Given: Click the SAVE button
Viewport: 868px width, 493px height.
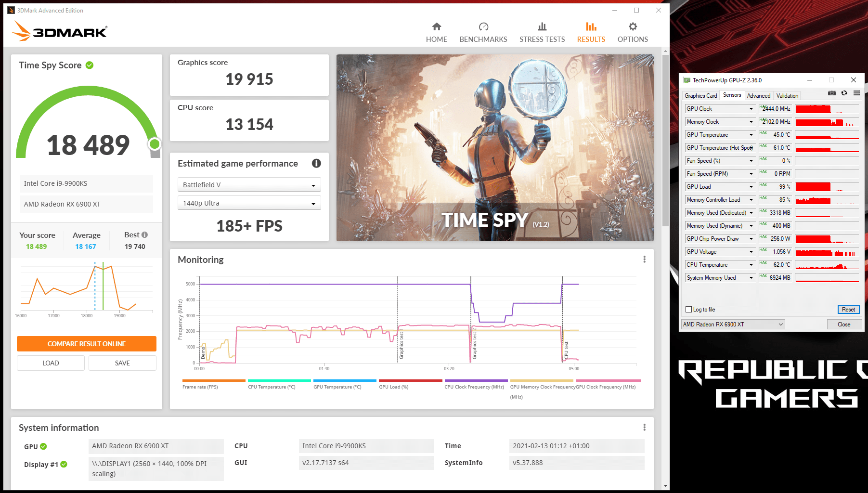Looking at the screenshot, I should pyautogui.click(x=122, y=363).
